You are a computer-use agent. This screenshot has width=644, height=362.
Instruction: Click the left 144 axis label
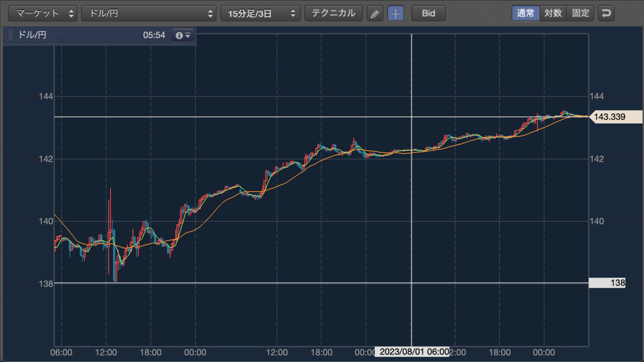coord(46,96)
